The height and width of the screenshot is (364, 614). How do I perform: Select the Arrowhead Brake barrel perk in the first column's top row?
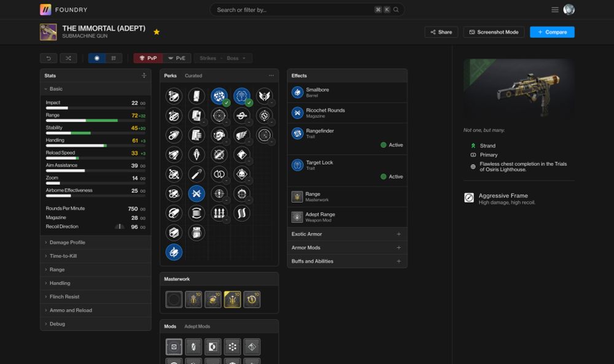coord(174,96)
